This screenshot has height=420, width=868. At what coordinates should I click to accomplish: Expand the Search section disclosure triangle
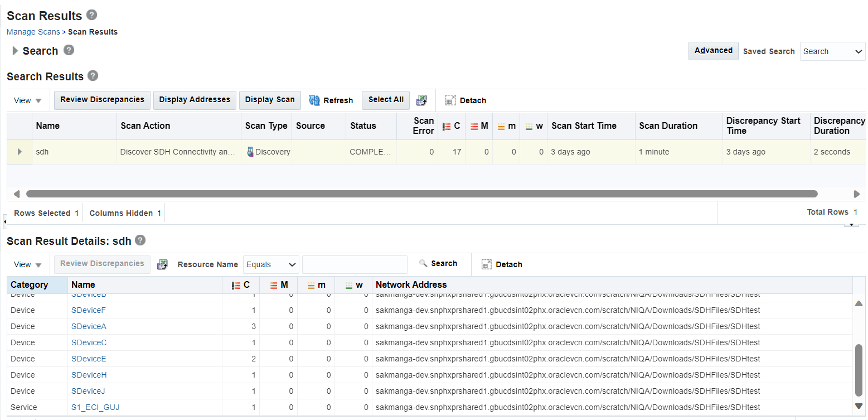pyautogui.click(x=15, y=51)
